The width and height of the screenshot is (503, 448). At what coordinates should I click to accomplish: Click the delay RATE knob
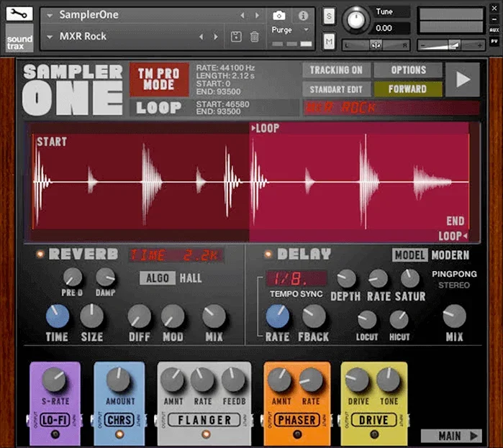(278, 316)
